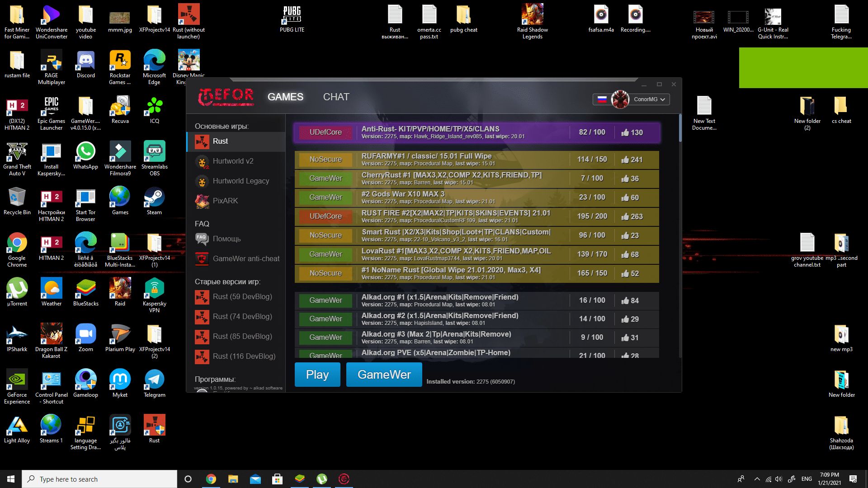Open GeForce Experience desktop icon
The width and height of the screenshot is (868, 488).
coord(17,386)
